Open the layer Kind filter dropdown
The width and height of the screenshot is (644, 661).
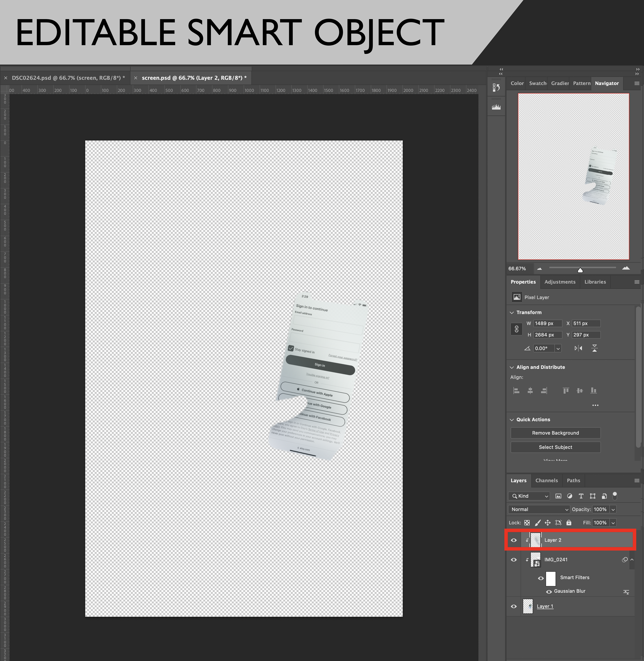(529, 496)
